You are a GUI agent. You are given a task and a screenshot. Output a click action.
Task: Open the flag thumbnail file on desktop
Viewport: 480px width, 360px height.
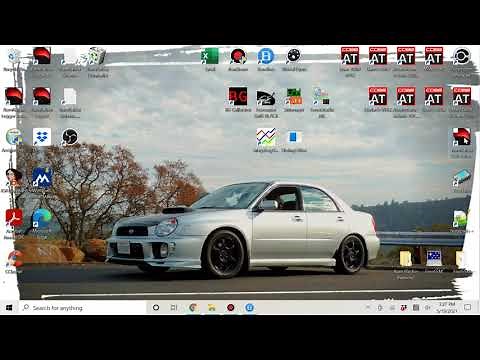pyautogui.click(x=434, y=258)
